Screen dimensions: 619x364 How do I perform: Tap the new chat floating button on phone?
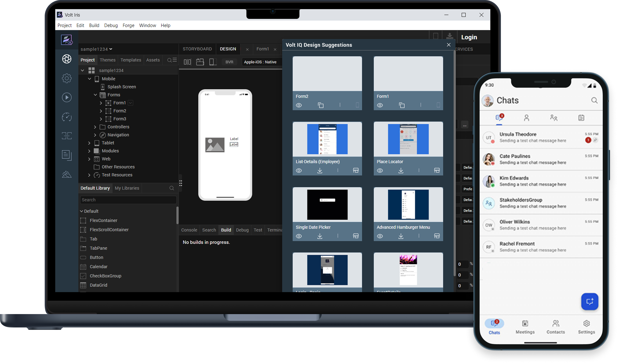pos(589,301)
